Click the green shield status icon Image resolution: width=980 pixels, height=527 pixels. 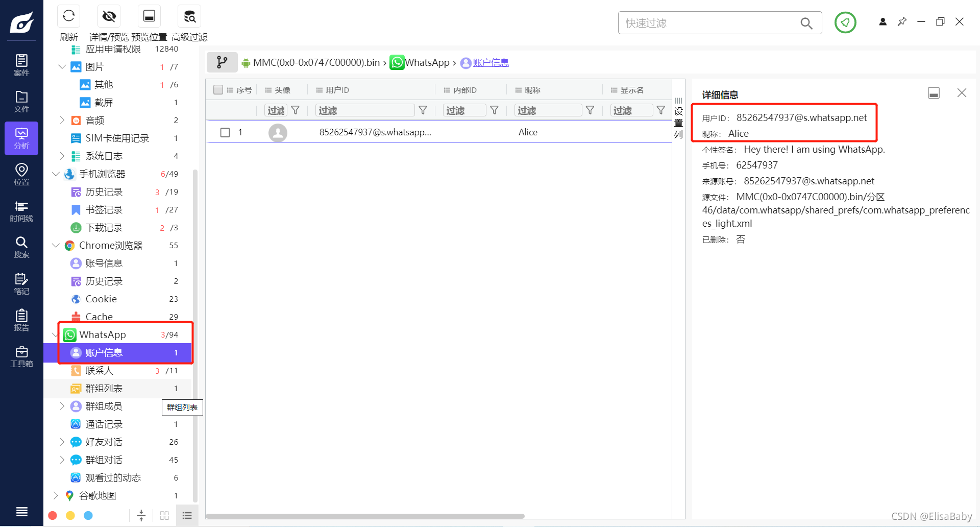pyautogui.click(x=845, y=22)
